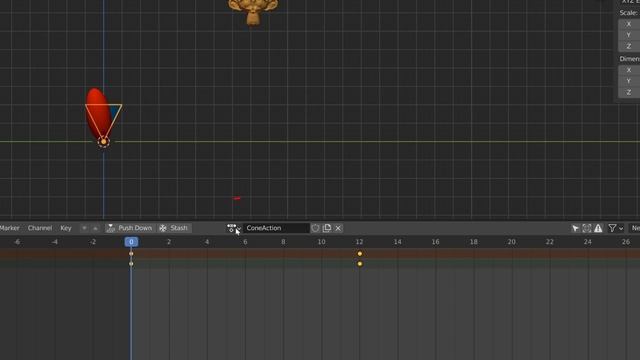Switch to the previous animation layer (down arrow)

point(84,228)
